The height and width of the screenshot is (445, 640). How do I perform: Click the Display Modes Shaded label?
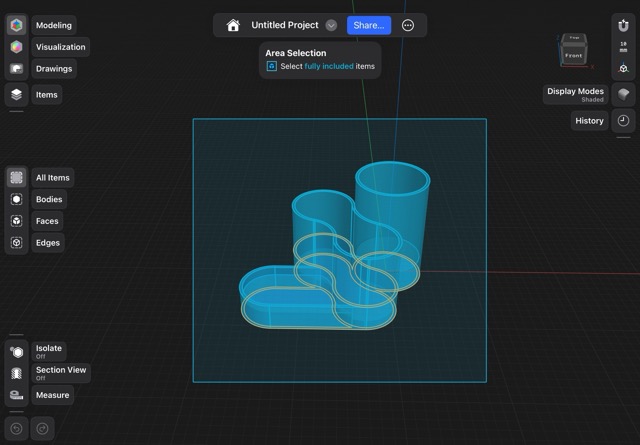[x=575, y=95]
